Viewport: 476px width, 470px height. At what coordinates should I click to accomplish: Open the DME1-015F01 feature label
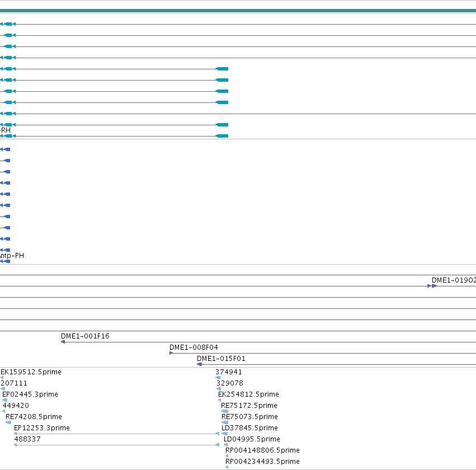[x=221, y=359]
